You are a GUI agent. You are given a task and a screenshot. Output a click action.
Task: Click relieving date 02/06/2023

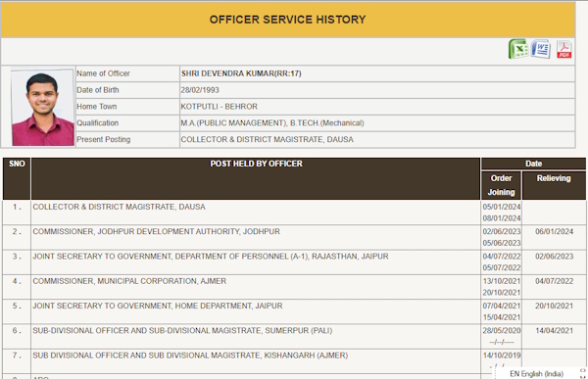coord(554,257)
